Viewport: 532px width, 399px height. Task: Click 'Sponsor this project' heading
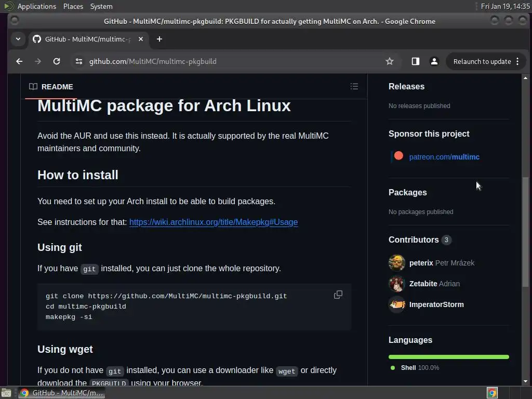[x=429, y=134]
